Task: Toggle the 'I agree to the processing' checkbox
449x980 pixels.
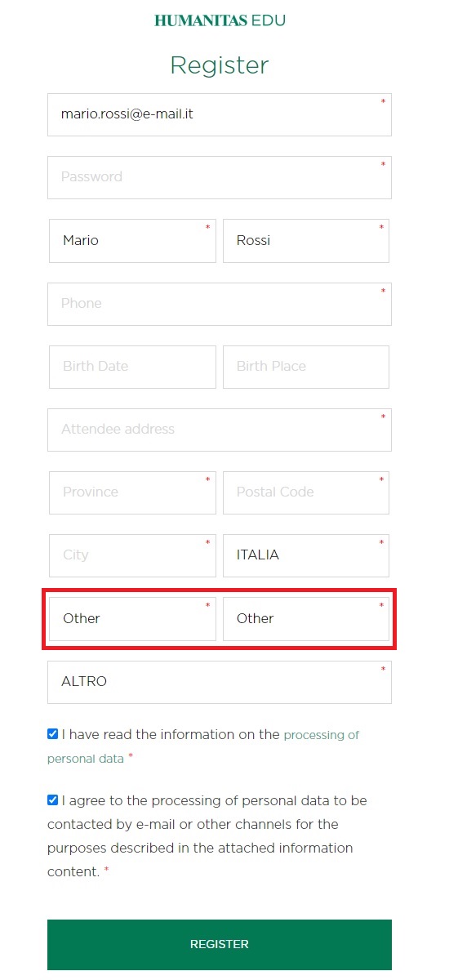Action: (53, 800)
